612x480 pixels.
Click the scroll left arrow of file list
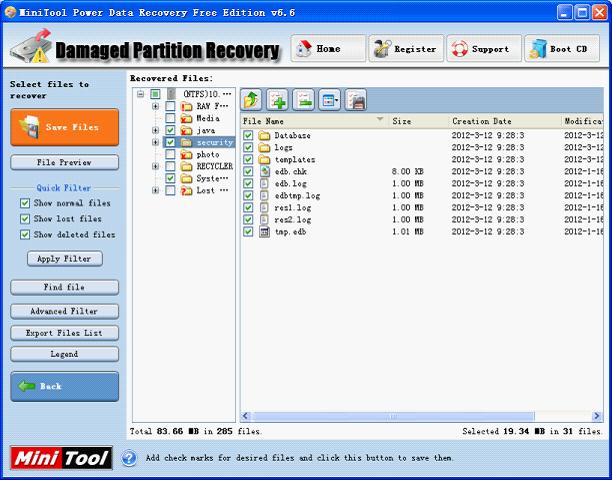tap(246, 416)
